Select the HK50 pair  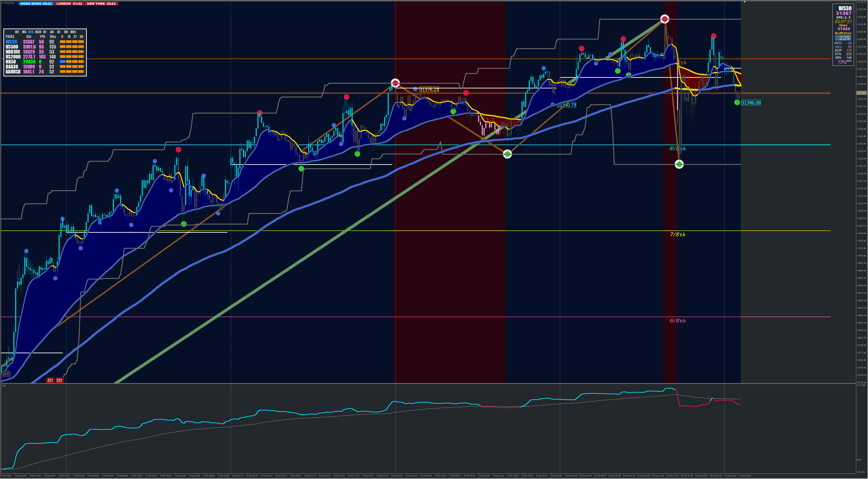click(x=10, y=62)
